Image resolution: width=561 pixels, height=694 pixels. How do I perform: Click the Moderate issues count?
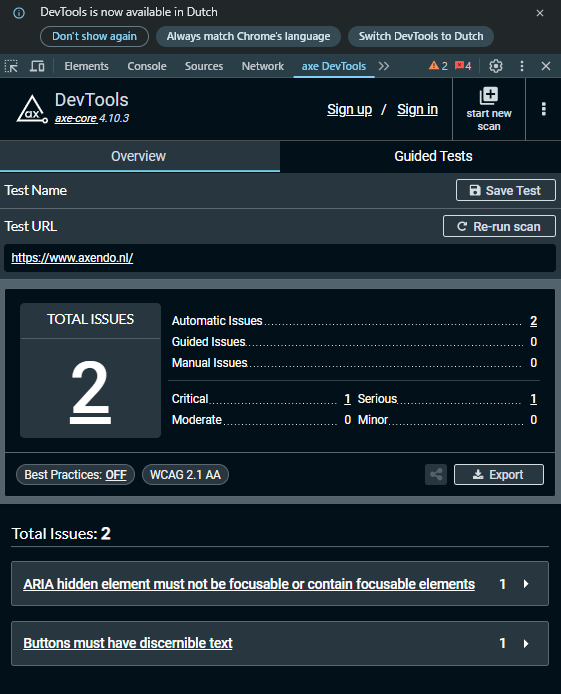click(x=348, y=420)
